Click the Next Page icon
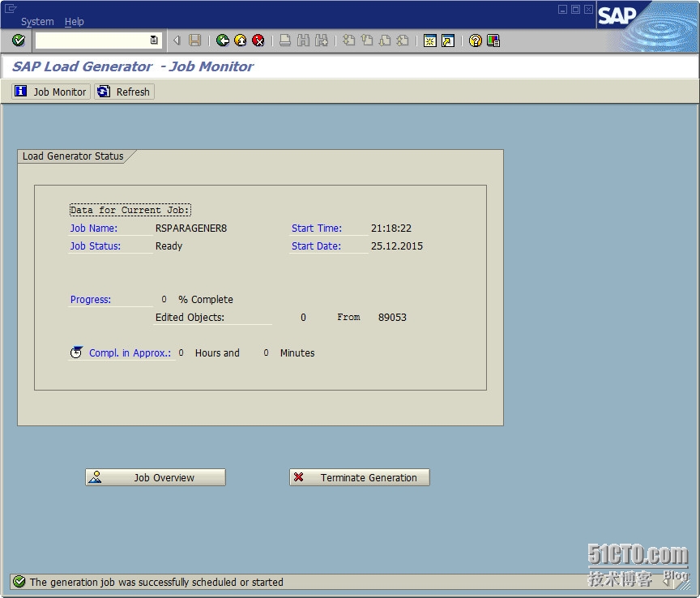The height and width of the screenshot is (598, 700). point(385,41)
